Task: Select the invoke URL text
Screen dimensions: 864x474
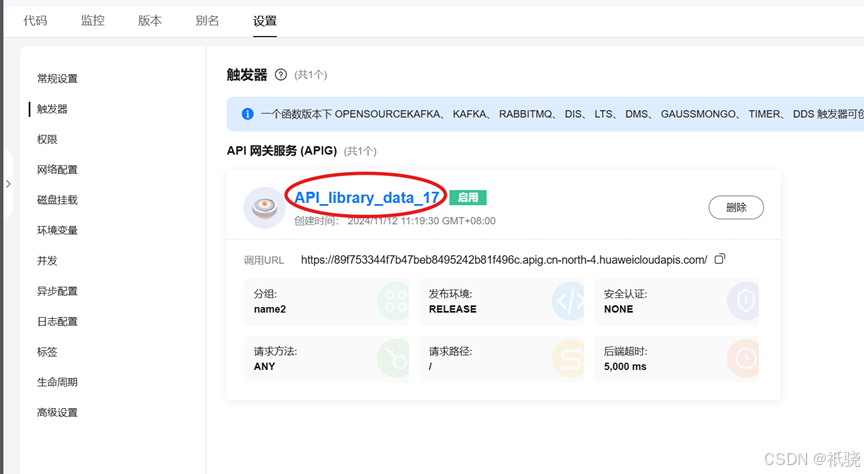Action: pos(504,260)
